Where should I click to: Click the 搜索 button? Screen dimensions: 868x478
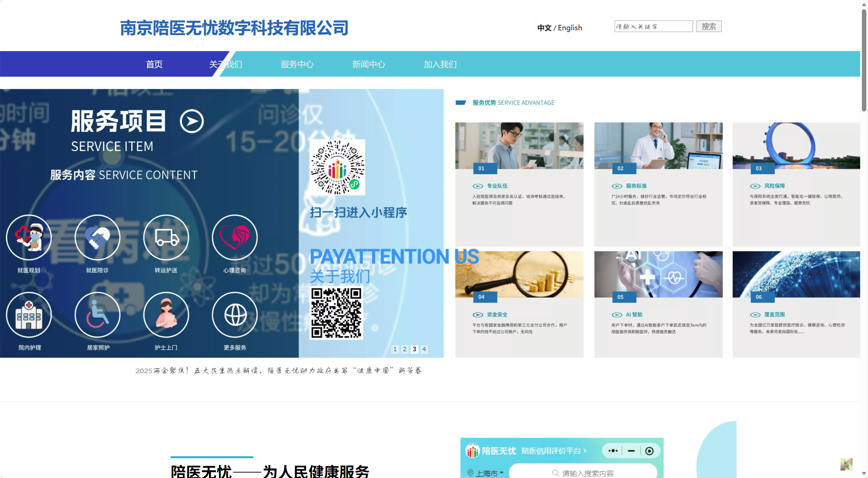point(709,26)
